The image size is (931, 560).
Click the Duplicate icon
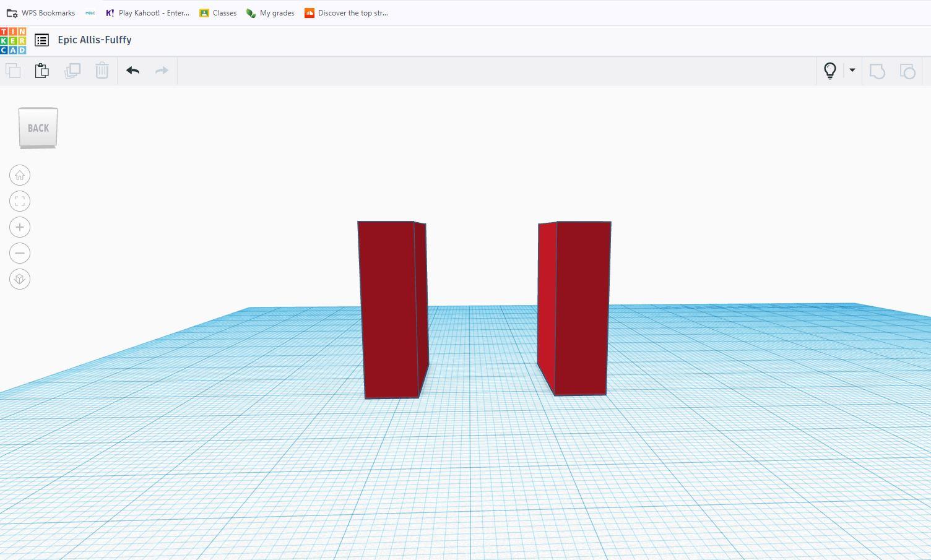coord(72,71)
